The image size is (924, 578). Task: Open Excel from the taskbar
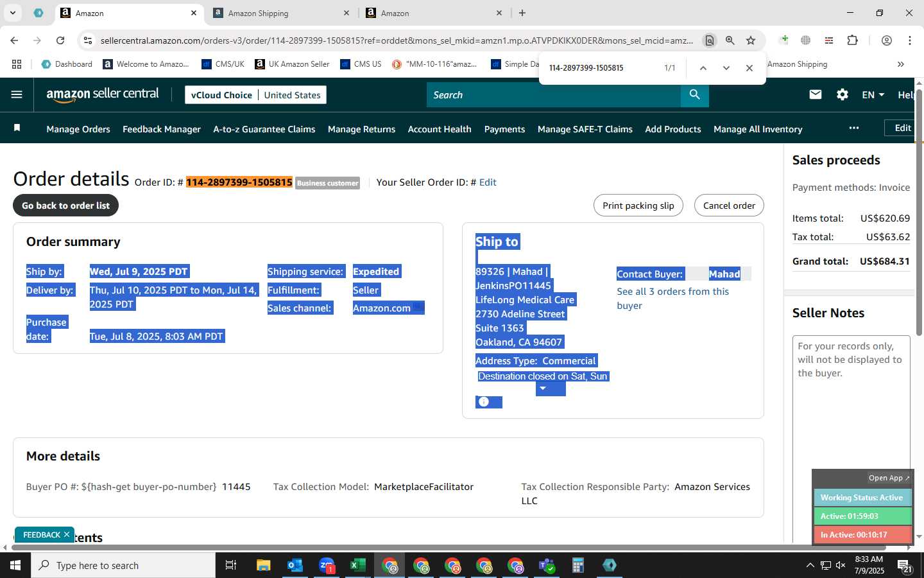pyautogui.click(x=357, y=565)
